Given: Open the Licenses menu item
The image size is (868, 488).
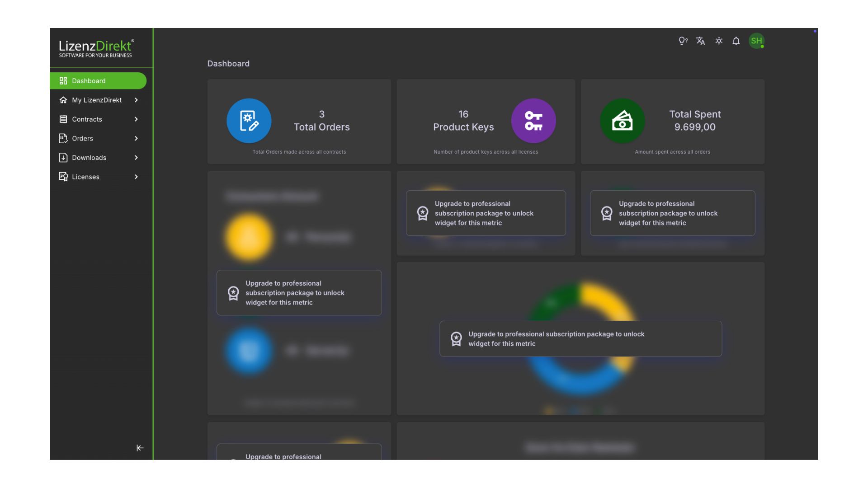Looking at the screenshot, I should click(x=85, y=177).
